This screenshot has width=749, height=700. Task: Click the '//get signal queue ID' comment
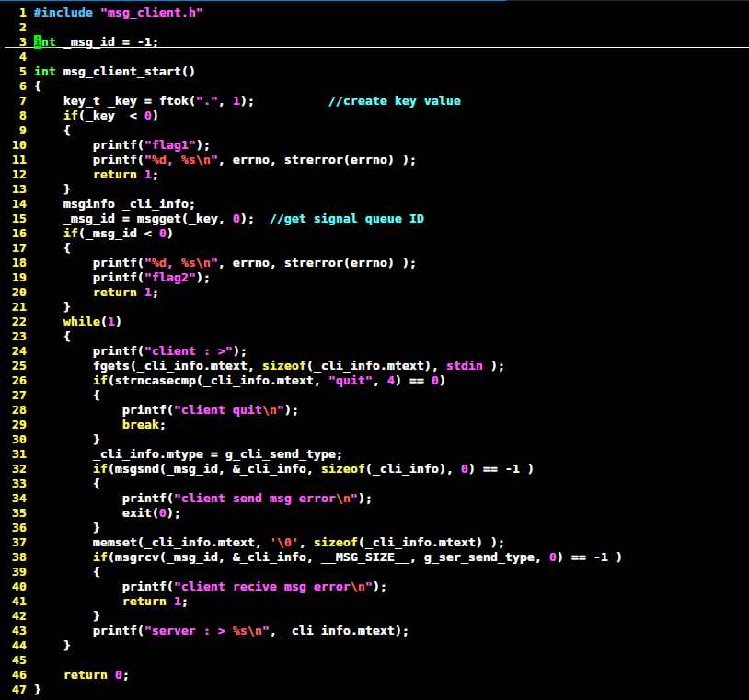click(347, 219)
